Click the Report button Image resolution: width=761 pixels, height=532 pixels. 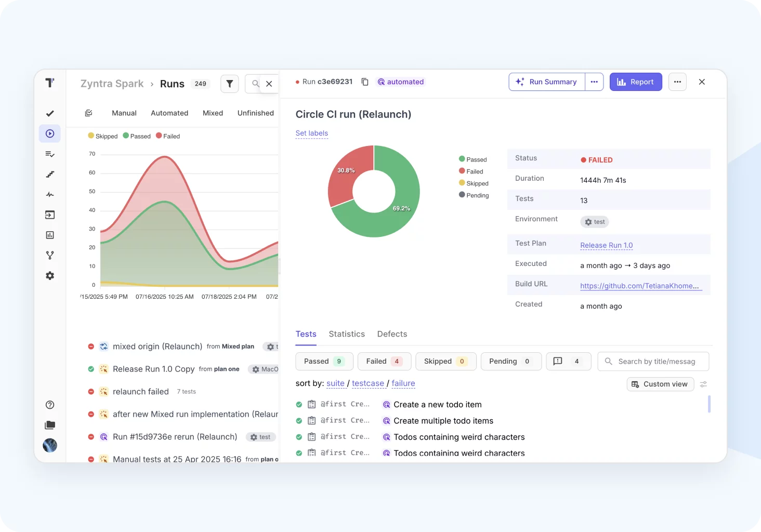pos(636,82)
